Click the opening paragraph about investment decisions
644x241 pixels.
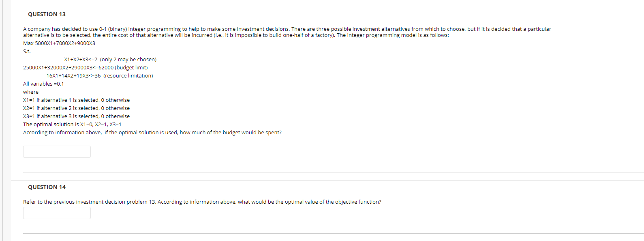tap(284, 32)
